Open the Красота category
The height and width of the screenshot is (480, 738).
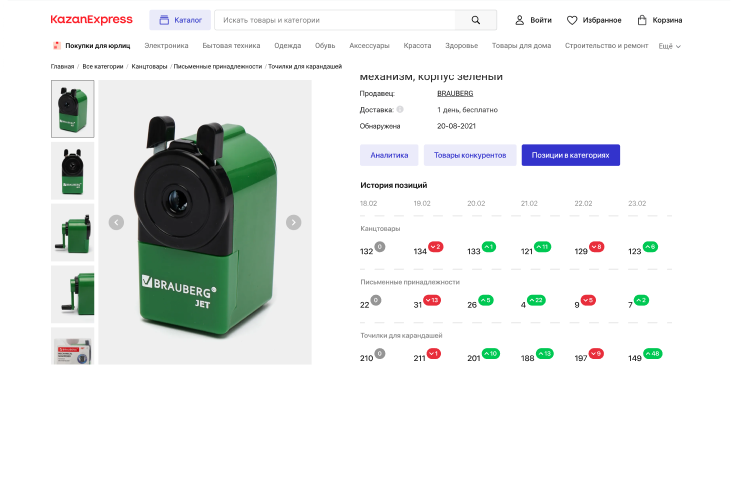point(417,46)
